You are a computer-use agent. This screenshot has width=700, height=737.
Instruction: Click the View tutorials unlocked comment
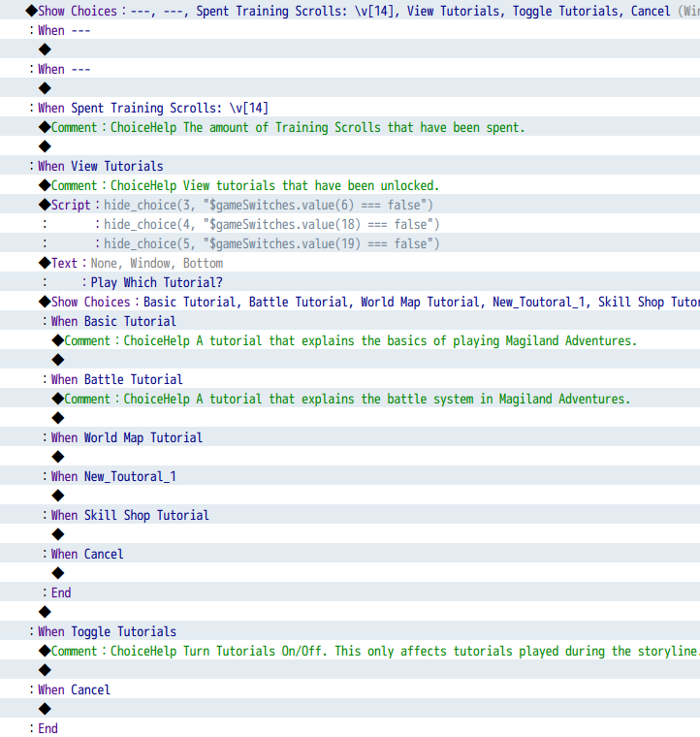click(x=350, y=185)
